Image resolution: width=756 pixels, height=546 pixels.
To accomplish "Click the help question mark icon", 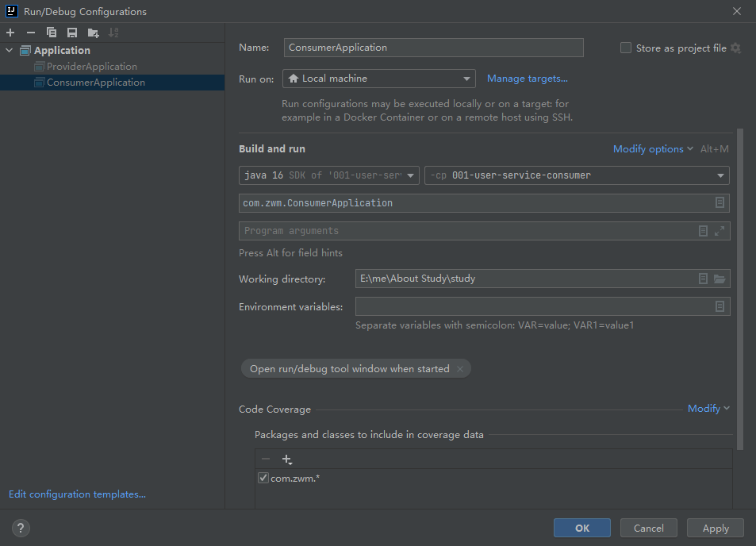I will point(20,528).
